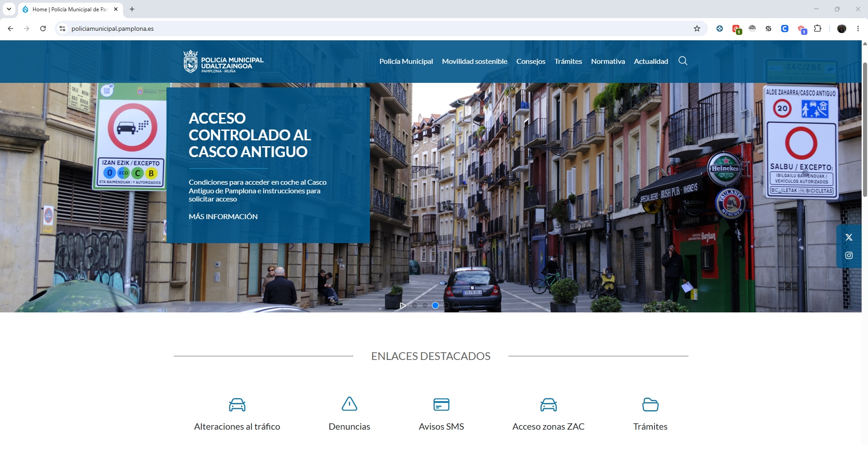
Task: Open the Alteraciones al tráfico link
Action: pos(237,426)
